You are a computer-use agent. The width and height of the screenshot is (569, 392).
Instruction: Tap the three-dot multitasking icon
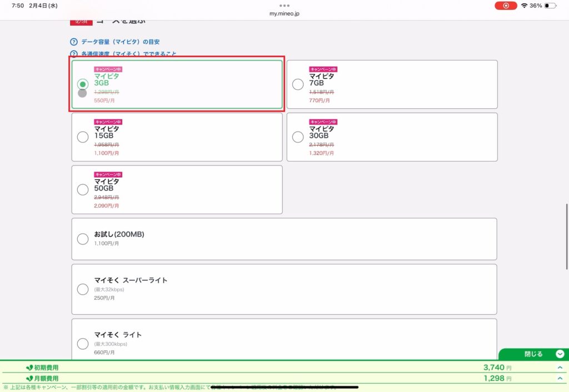tap(284, 6)
